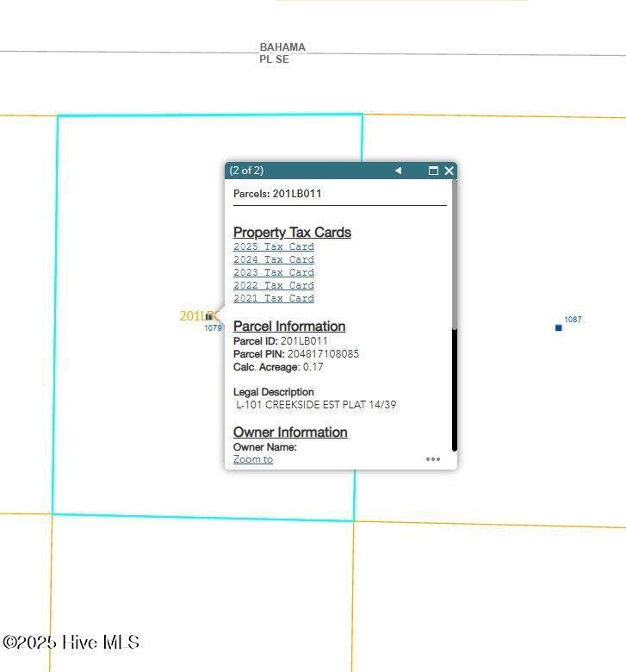The width and height of the screenshot is (626, 672).
Task: Open the 2025 Tax Card link
Action: pos(273,246)
